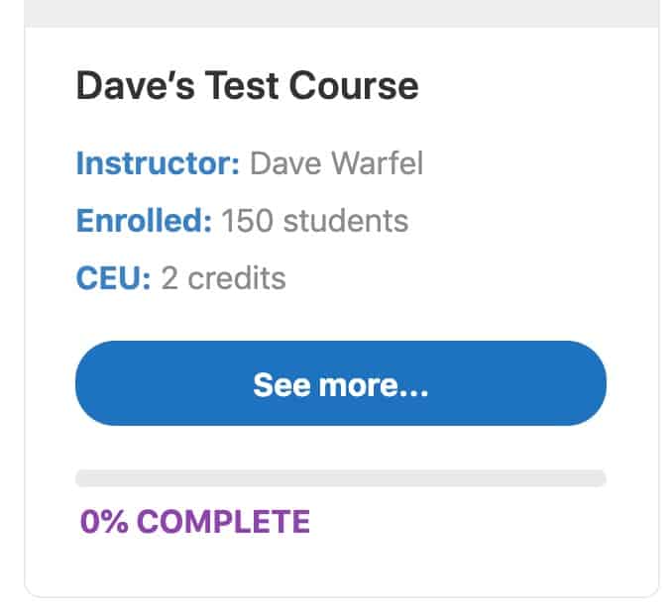Image resolution: width=672 pixels, height=616 pixels.
Task: Click the See more... button
Action: tap(340, 384)
